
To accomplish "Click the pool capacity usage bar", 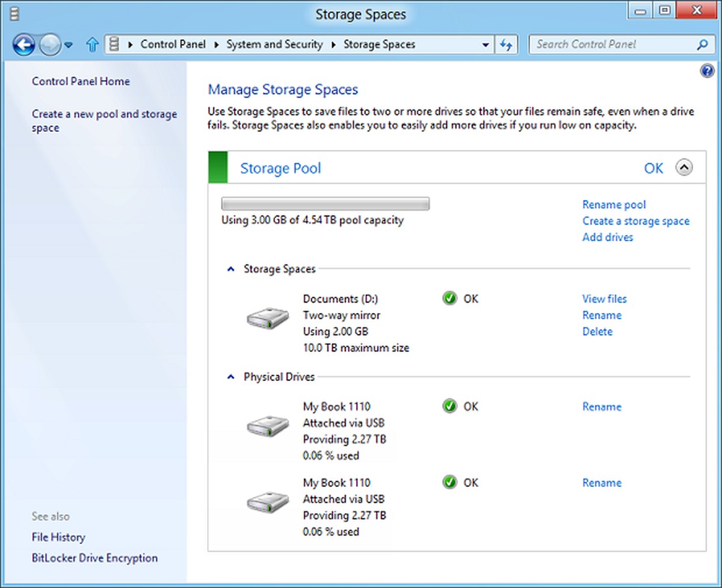I will (x=325, y=203).
